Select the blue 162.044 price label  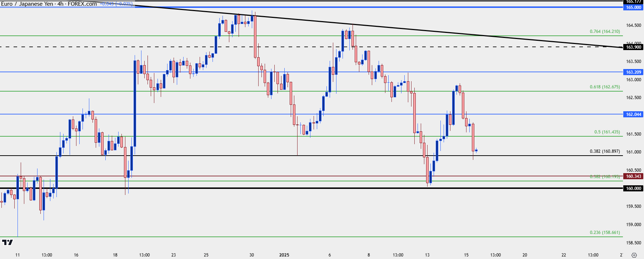[634, 114]
